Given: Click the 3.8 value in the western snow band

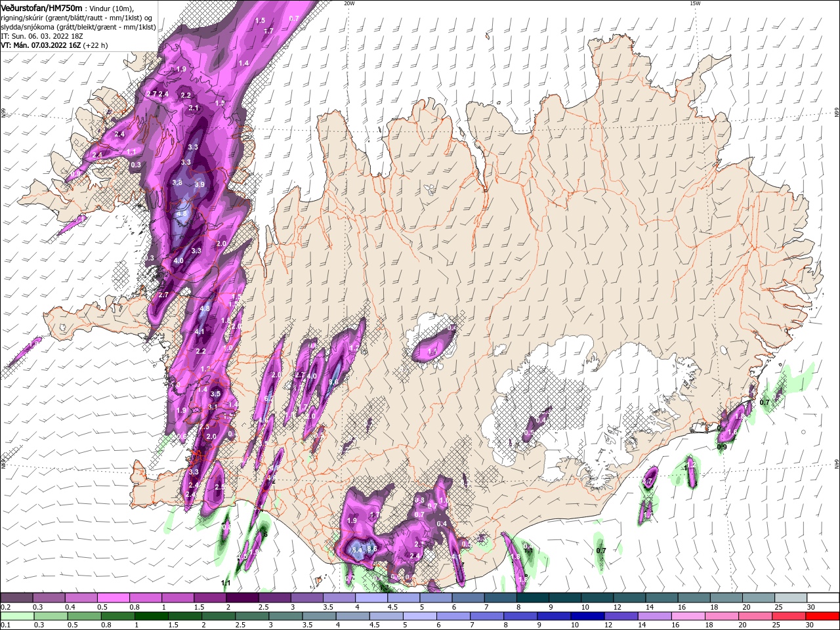Looking at the screenshot, I should tap(177, 182).
